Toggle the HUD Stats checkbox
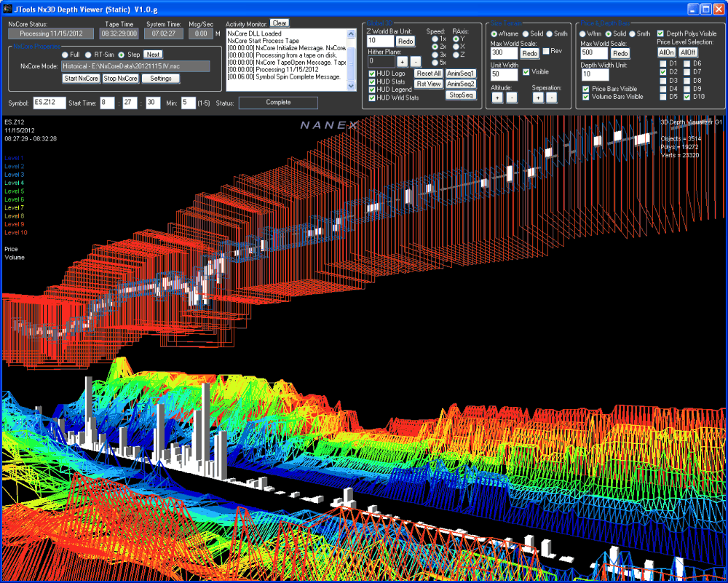The image size is (728, 583). pyautogui.click(x=372, y=82)
